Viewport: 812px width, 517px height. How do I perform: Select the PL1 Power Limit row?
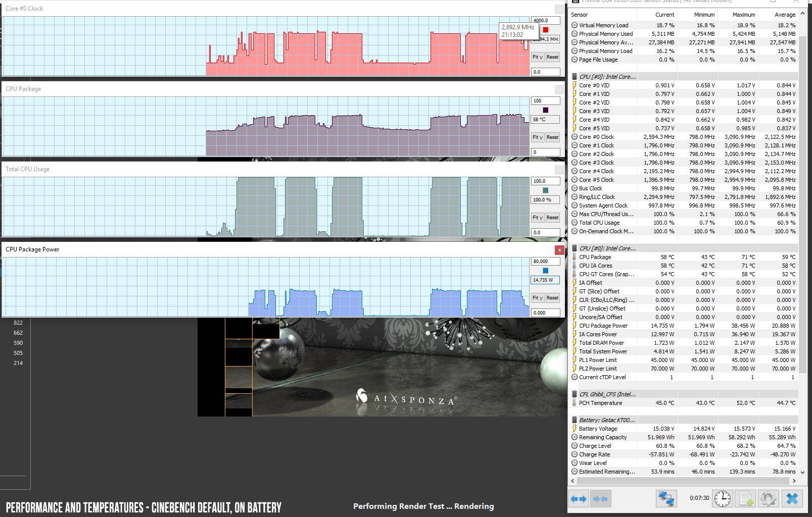683,360
